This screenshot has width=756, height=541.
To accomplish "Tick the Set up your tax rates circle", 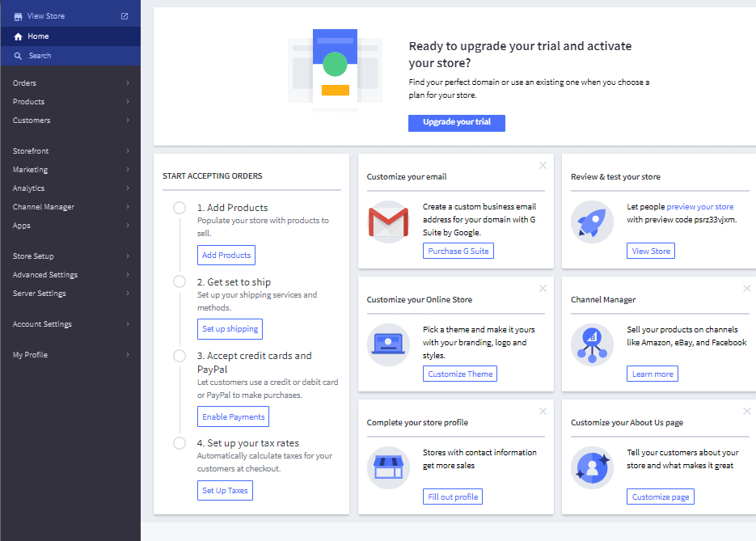I will 179,443.
